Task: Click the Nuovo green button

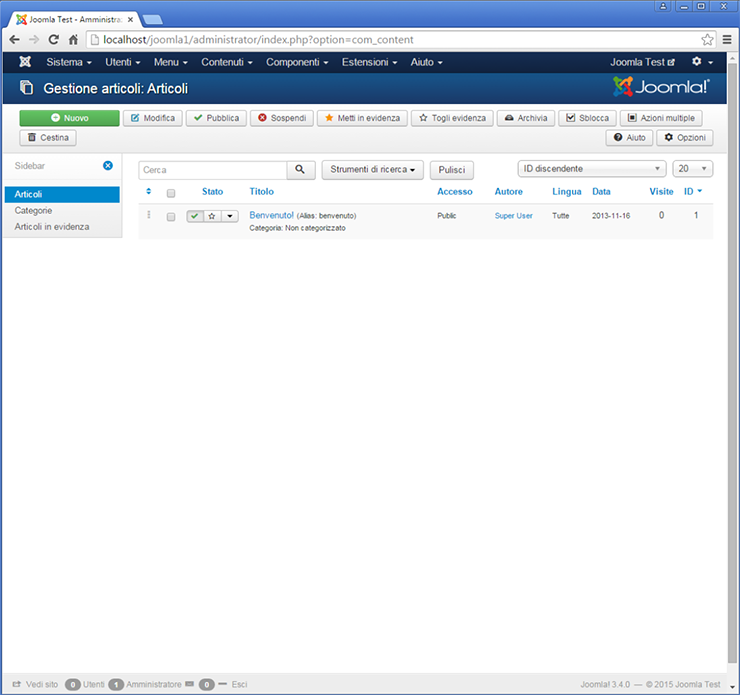Action: click(x=69, y=118)
